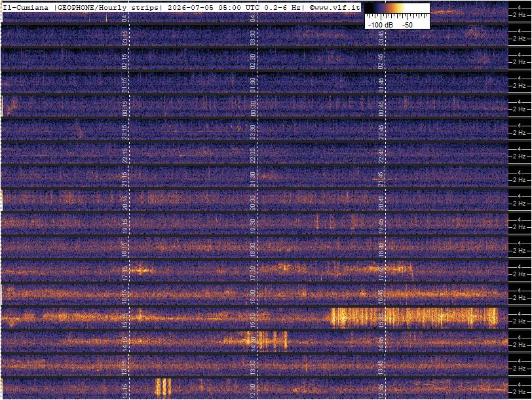532x400 pixels.
Task: Click the "15:15" time label
Action: point(124,321)
